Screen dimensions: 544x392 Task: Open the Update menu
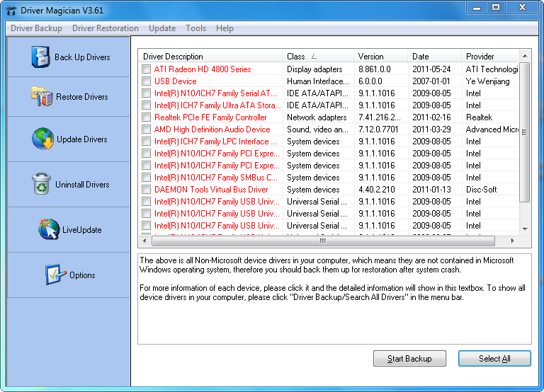(x=162, y=28)
